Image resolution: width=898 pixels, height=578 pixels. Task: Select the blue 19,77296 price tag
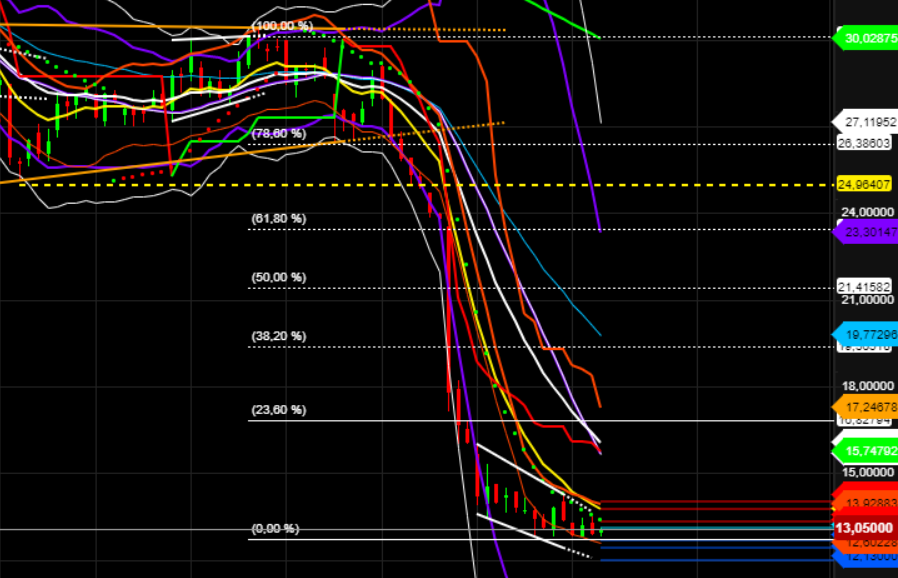(867, 335)
